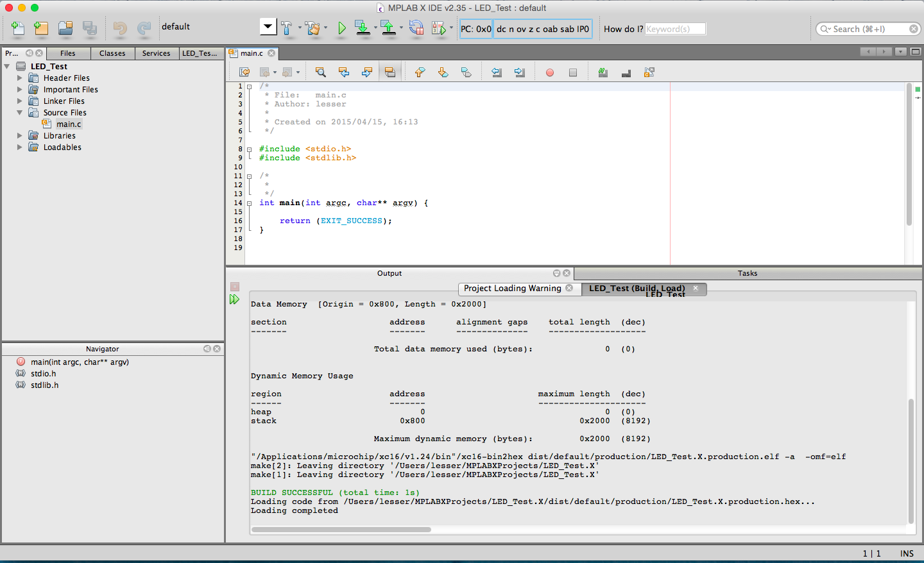The image size is (924, 563).
Task: Switch to the Files tab
Action: pos(67,53)
